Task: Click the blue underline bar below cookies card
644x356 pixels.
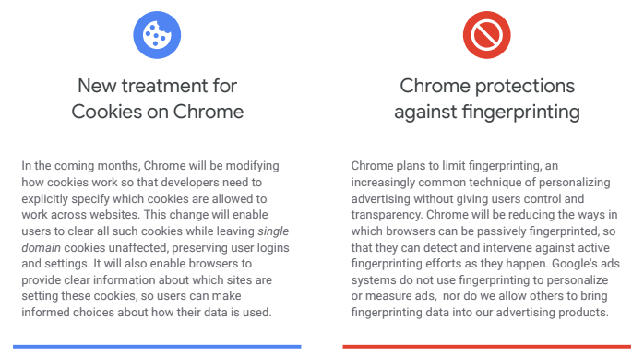Action: click(157, 347)
